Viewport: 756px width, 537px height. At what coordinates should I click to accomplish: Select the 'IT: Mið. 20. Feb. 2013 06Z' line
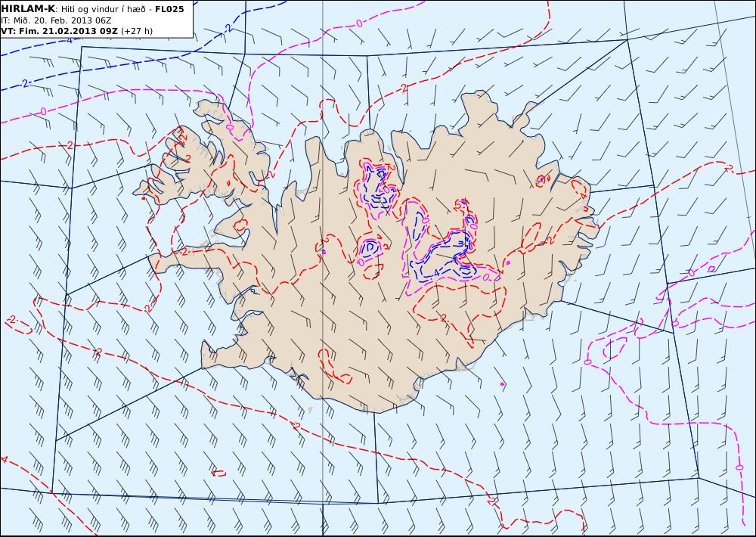point(56,20)
